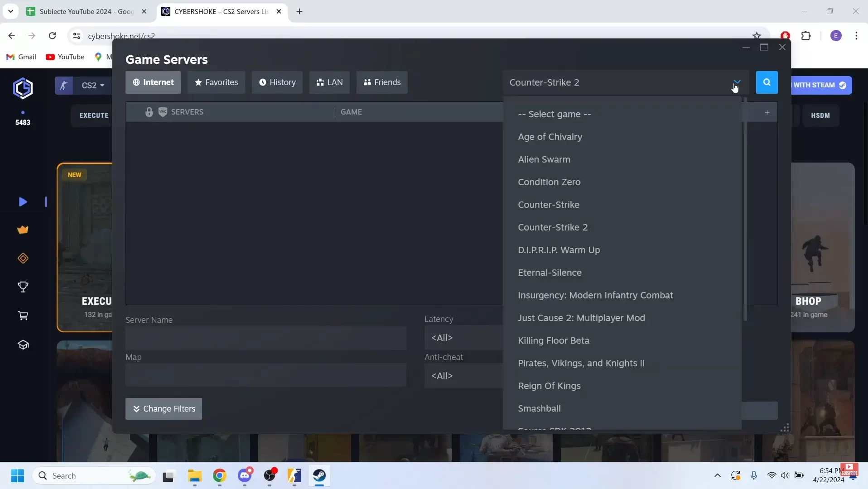Open Google Chrome from the taskbar
Image resolution: width=868 pixels, height=489 pixels.
pyautogui.click(x=220, y=475)
